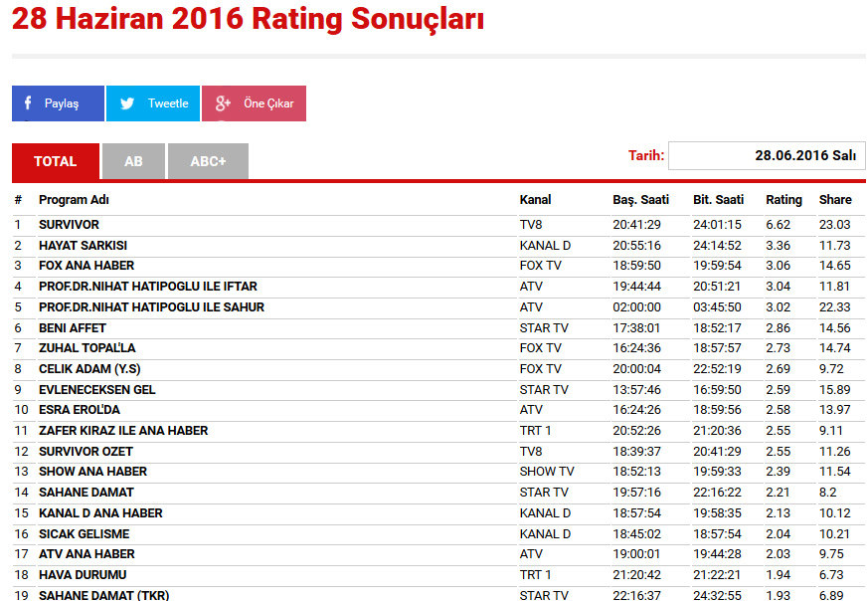Select ESRA EROL'DA program name
868x601 pixels.
point(80,410)
